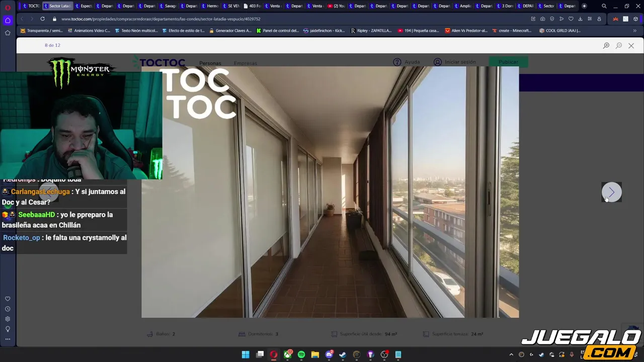
Task: Switch to the Hermo tab
Action: click(210, 6)
